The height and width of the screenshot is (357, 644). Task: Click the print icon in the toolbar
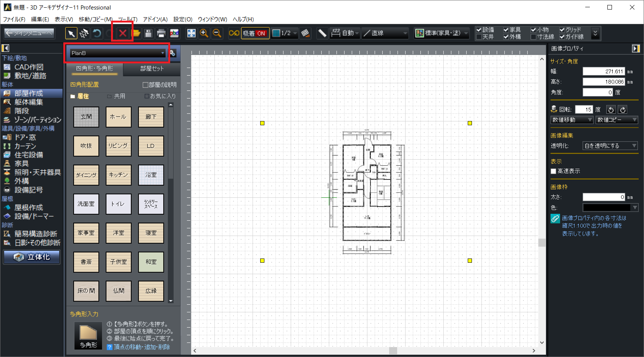(x=161, y=34)
